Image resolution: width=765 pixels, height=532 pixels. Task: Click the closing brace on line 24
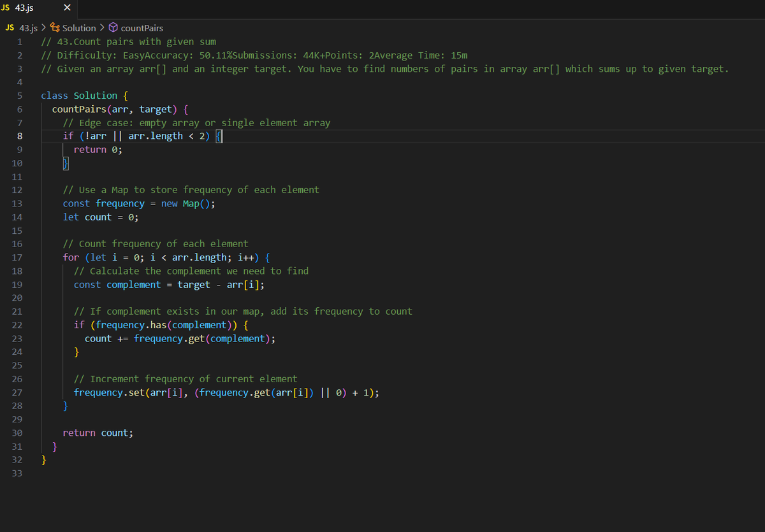click(76, 352)
